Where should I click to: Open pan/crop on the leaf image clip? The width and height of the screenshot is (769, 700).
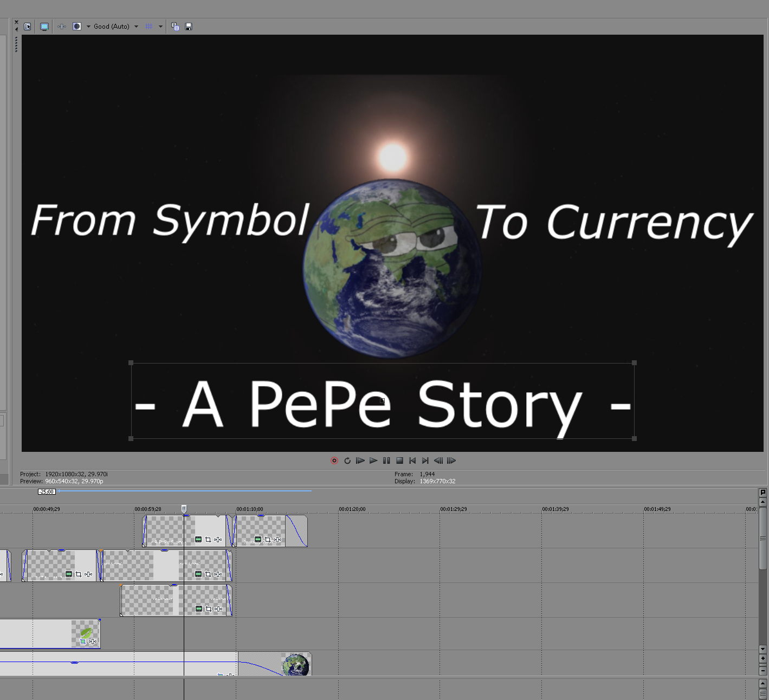click(x=83, y=641)
